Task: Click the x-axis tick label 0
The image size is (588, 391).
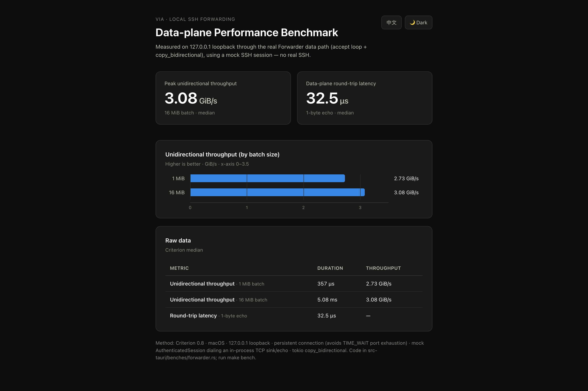Action: click(x=190, y=207)
